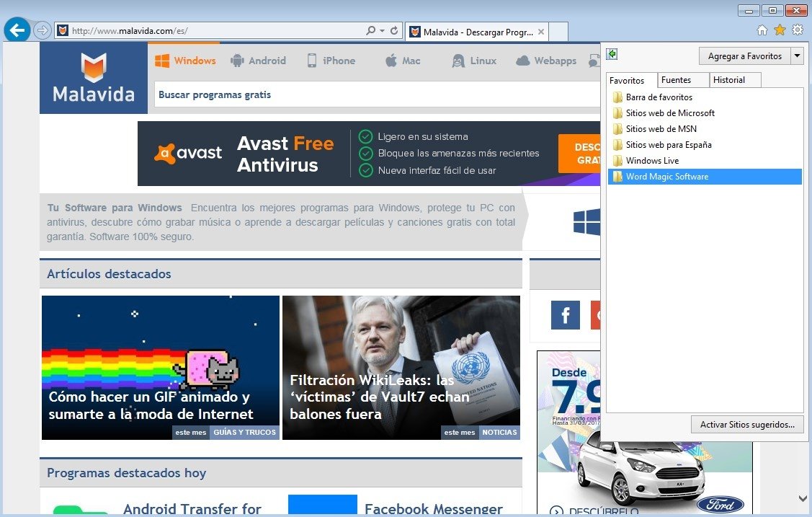Pin the Favorites panel with green arrow icon
The image size is (812, 517).
612,54
